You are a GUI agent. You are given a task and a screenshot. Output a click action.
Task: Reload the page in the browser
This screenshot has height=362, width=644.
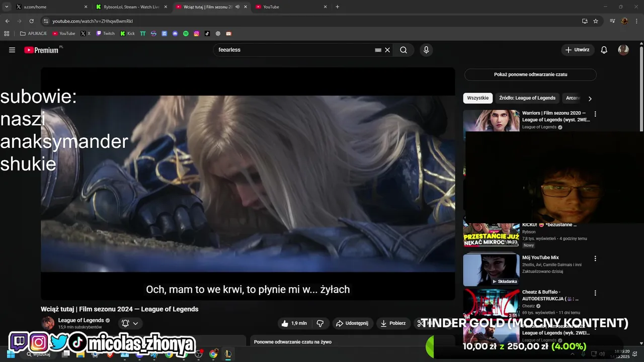coord(31,21)
